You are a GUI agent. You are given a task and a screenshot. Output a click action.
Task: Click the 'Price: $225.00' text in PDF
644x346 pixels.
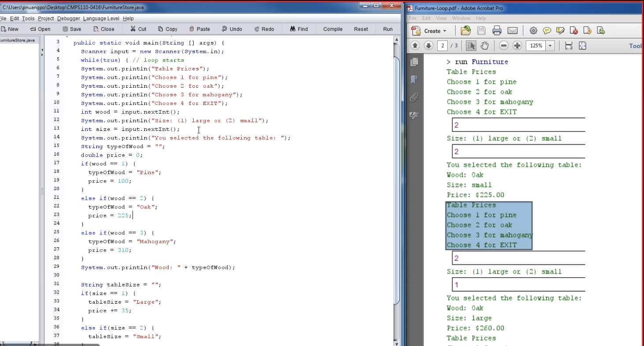(475, 195)
